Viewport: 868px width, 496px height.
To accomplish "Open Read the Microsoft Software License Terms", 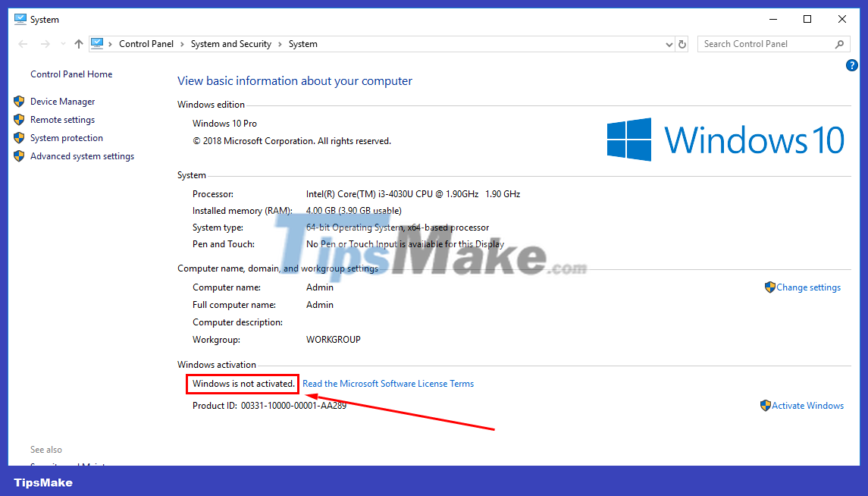I will pos(388,383).
